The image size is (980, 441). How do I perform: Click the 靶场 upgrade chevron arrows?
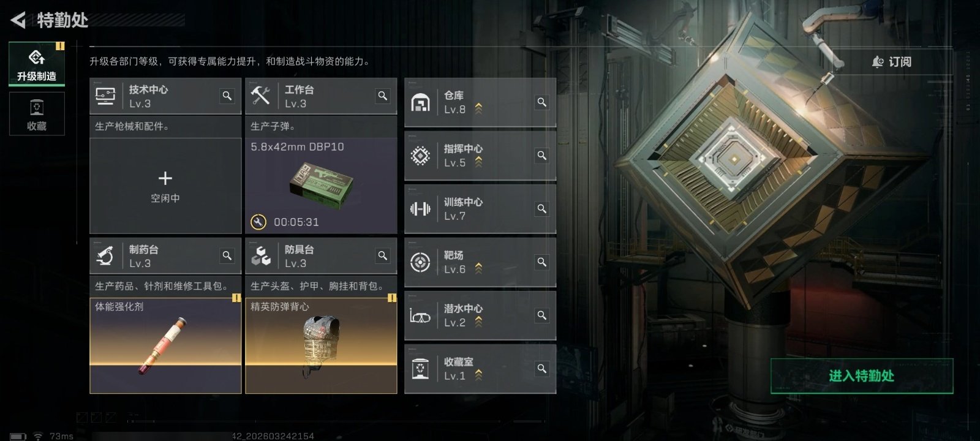[478, 269]
